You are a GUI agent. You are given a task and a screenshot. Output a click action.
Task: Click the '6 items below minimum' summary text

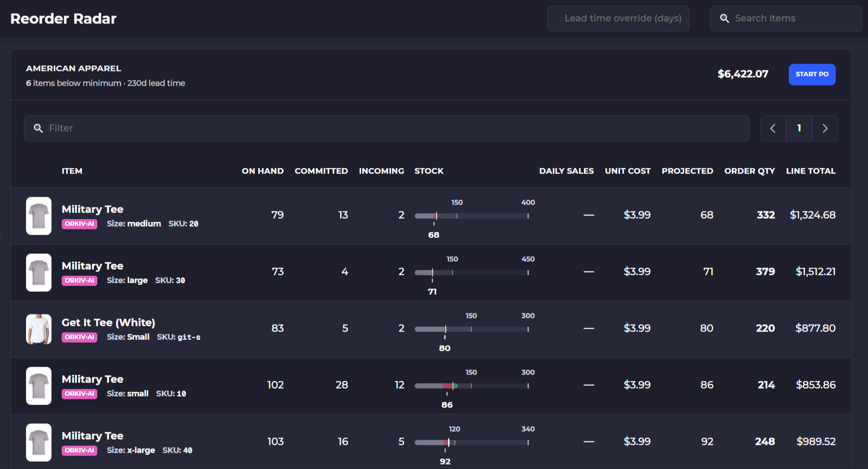[74, 83]
